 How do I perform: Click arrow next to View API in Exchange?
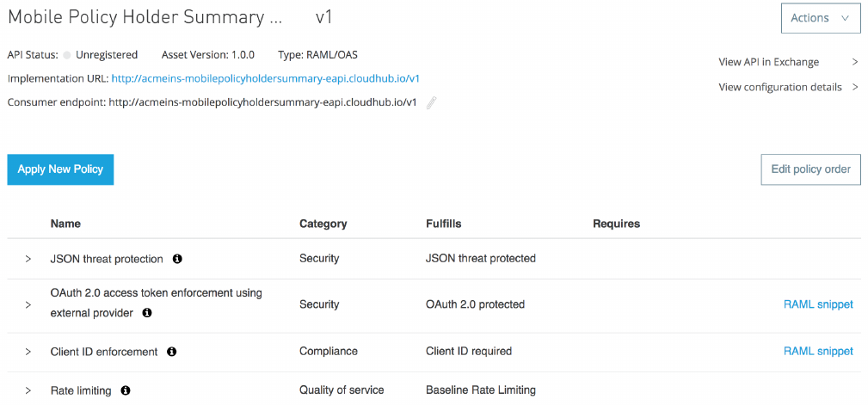tap(854, 62)
